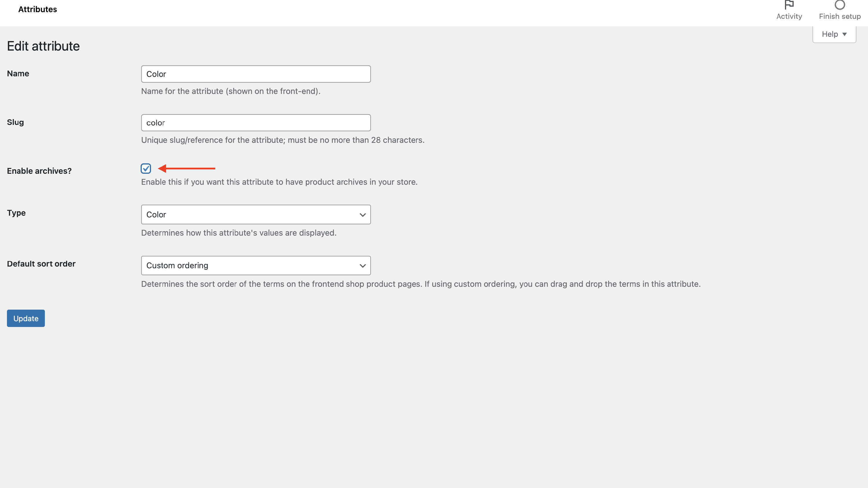Focus the Slug text field
This screenshot has width=868, height=488.
tap(255, 123)
